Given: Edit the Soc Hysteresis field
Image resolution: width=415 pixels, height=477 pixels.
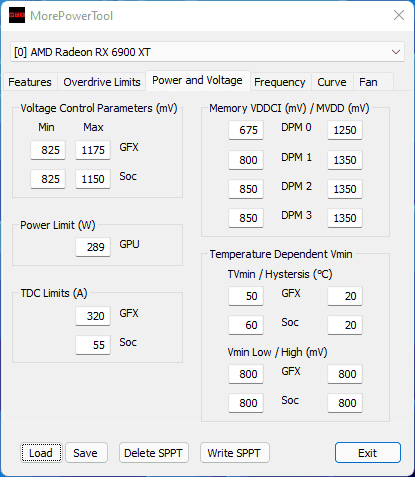Looking at the screenshot, I should pyautogui.click(x=345, y=325).
